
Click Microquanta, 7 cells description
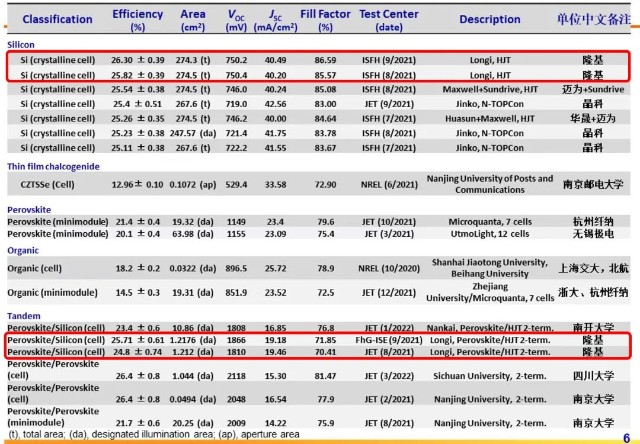click(490, 222)
